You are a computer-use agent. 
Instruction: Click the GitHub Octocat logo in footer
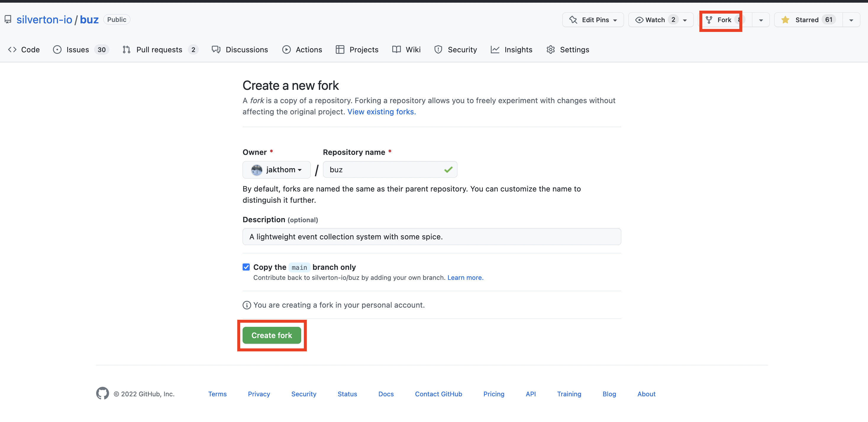(x=102, y=393)
